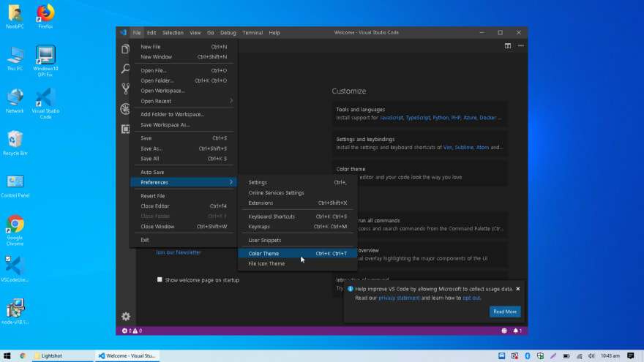
Task: Select Settings in Preferences submenu
Action: pyautogui.click(x=297, y=182)
